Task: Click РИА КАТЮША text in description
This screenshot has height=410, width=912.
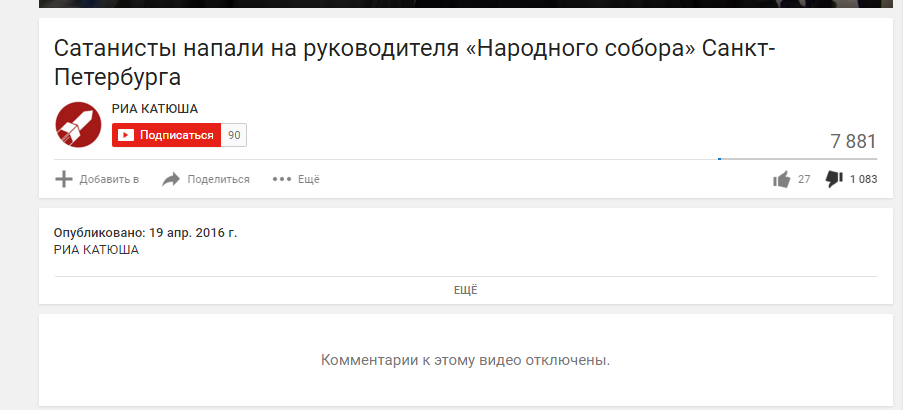Action: point(97,250)
